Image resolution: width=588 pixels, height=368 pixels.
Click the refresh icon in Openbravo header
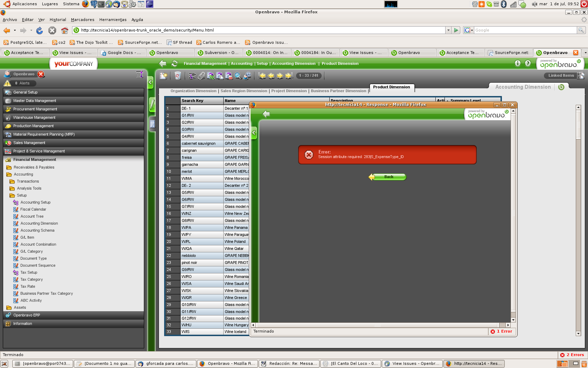(x=174, y=63)
